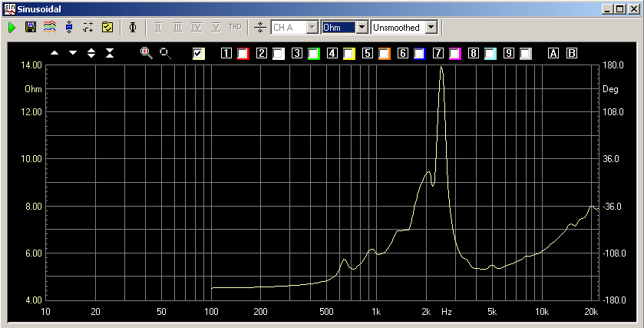Open the Ohm units dropdown

[362, 27]
